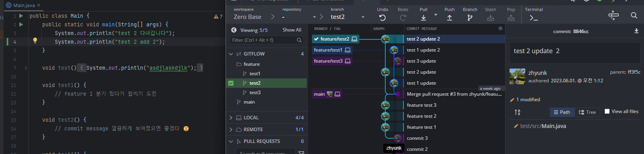644x154 pixels.
Task: Open the branch test2 dropdown
Action: pos(363,17)
